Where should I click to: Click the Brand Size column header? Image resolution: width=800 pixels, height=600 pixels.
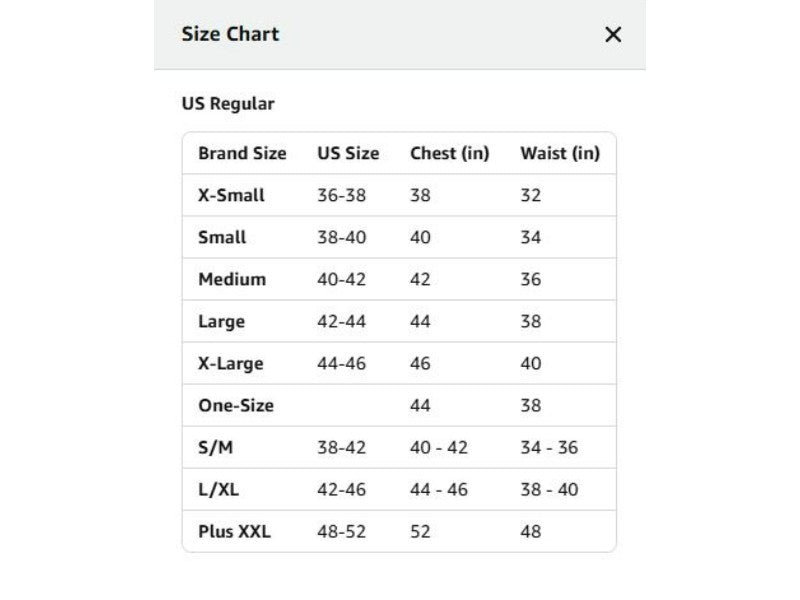click(242, 153)
